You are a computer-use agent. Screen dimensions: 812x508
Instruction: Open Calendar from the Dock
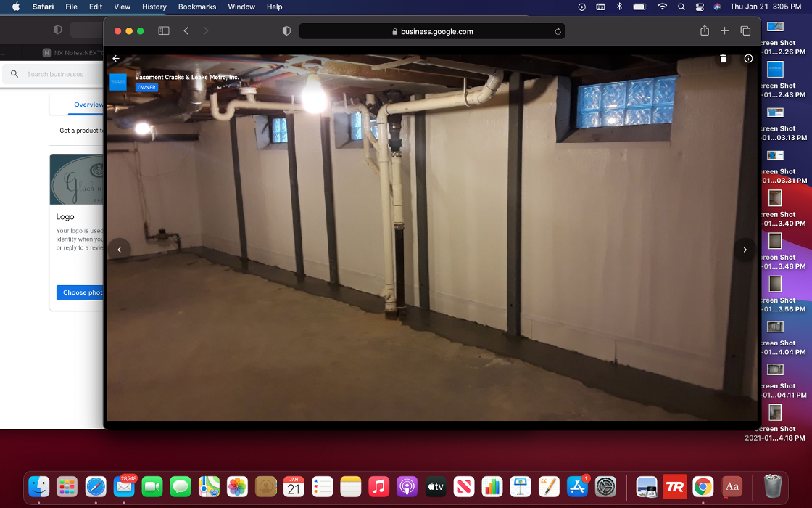click(294, 487)
